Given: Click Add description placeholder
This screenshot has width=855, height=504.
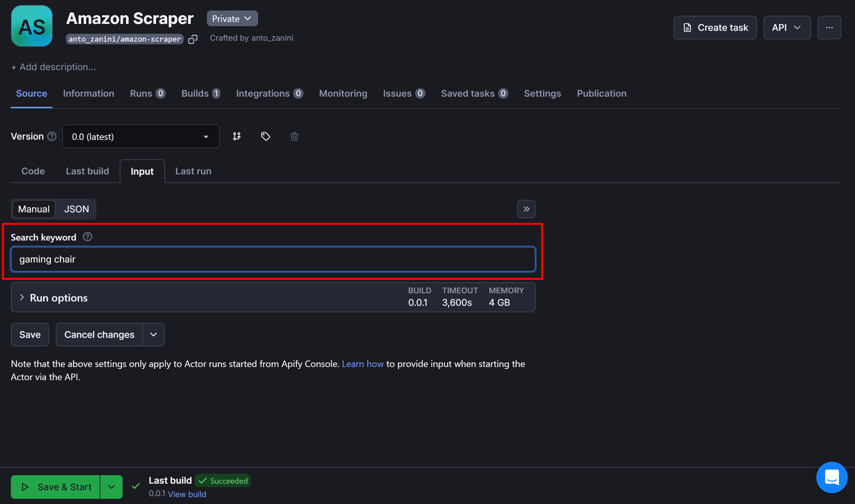Looking at the screenshot, I should [54, 67].
